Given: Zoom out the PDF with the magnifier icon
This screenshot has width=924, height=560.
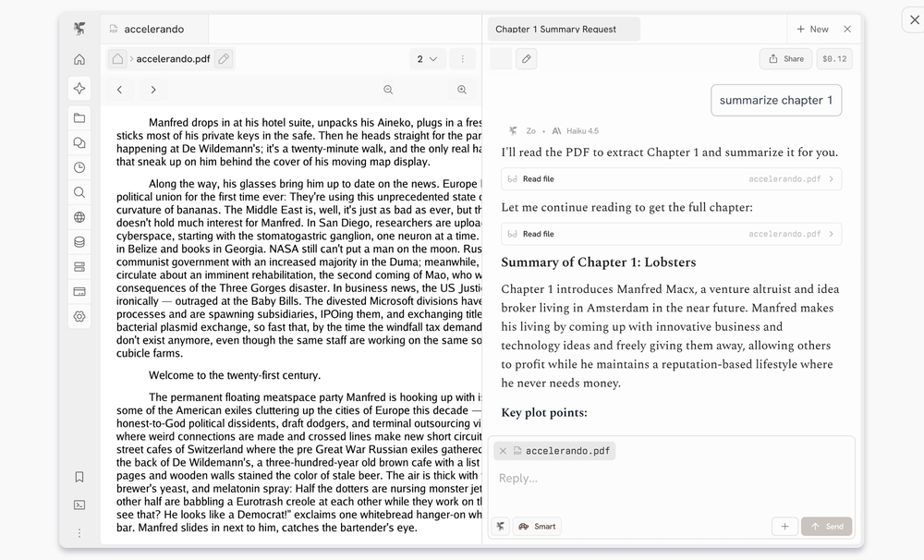Looking at the screenshot, I should [388, 90].
